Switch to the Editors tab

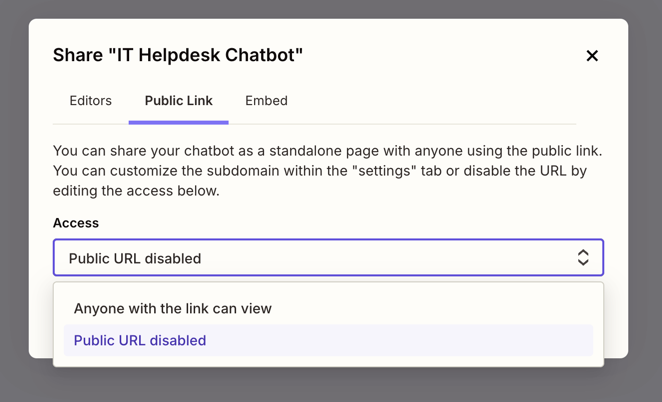pyautogui.click(x=90, y=101)
